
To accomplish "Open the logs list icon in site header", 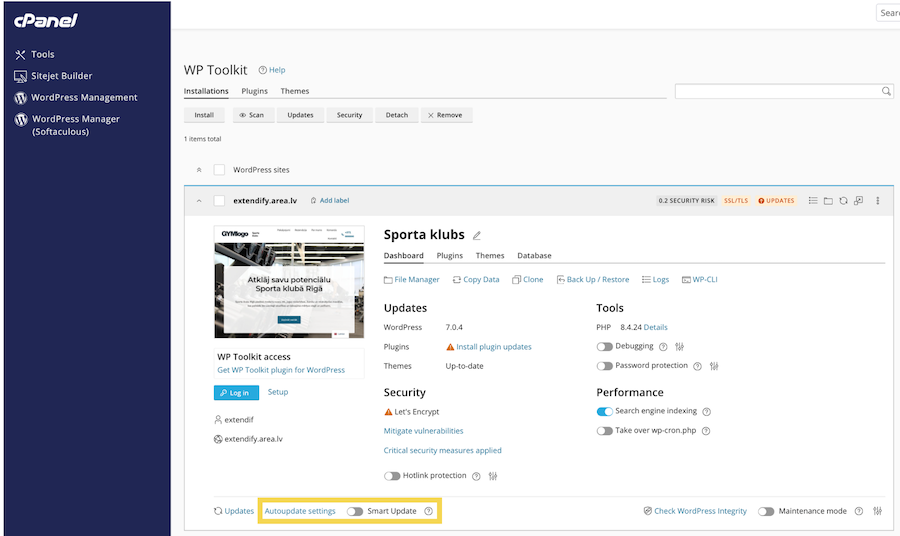I will tap(813, 201).
